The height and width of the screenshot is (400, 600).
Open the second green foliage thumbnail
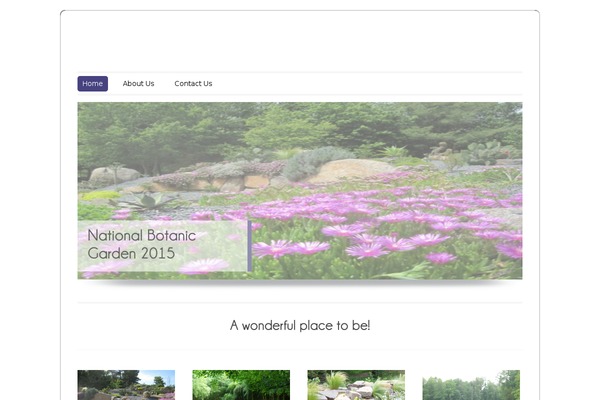pyautogui.click(x=241, y=385)
